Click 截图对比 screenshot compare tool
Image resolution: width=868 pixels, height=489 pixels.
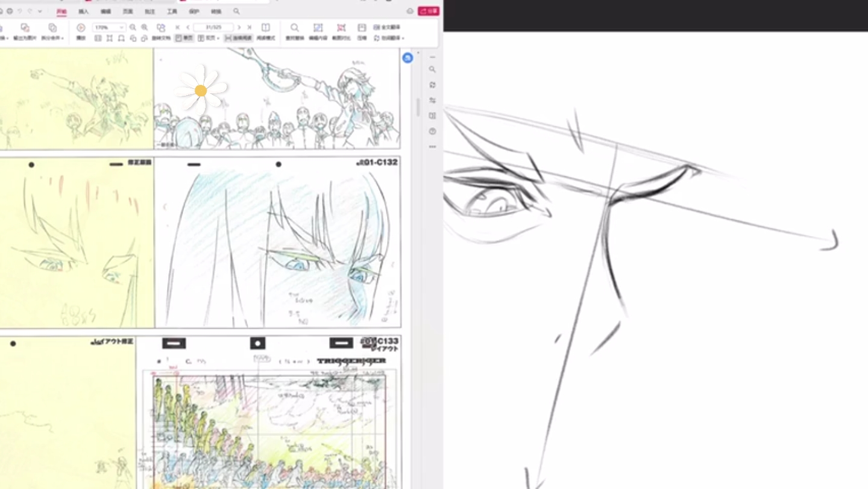coord(341,32)
